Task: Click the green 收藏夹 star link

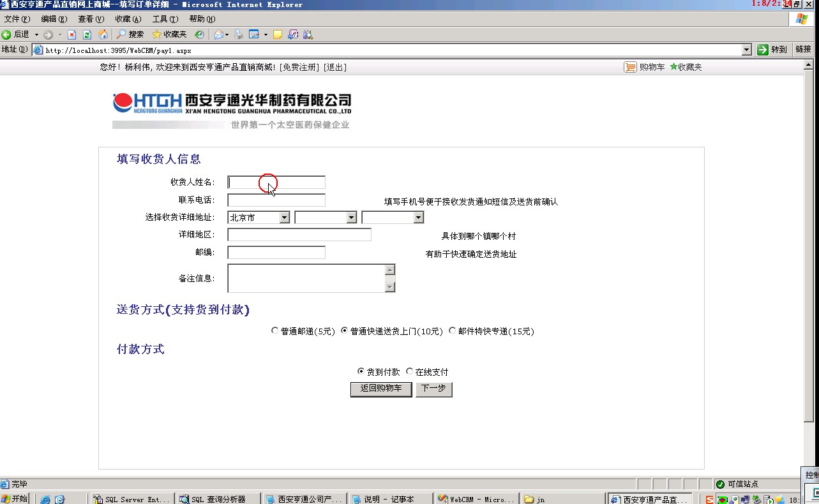Action: 686,67
